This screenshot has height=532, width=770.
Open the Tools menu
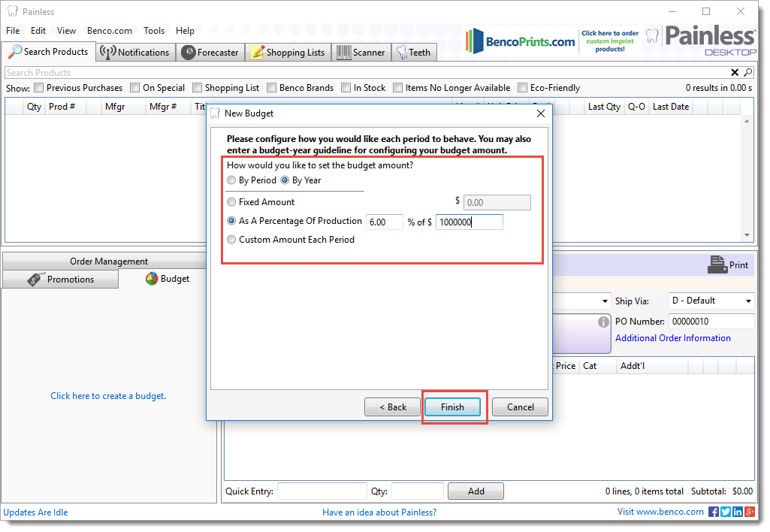coord(154,31)
